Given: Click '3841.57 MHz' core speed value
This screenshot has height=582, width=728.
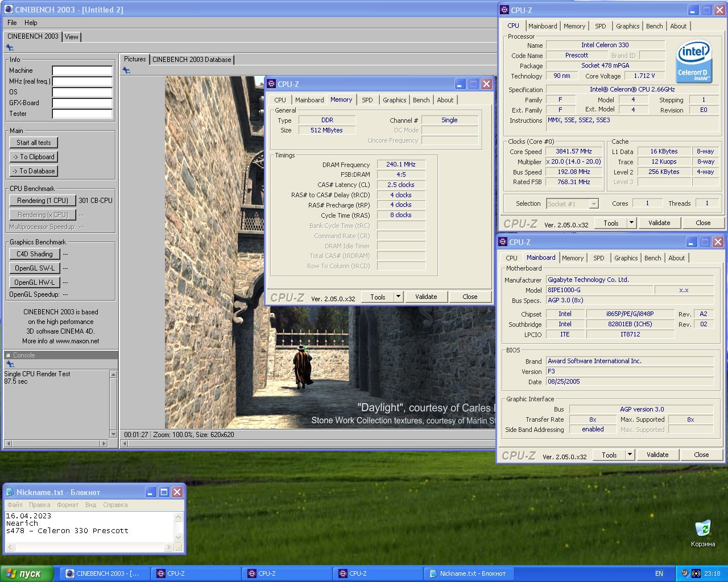Looking at the screenshot, I should coord(574,151).
